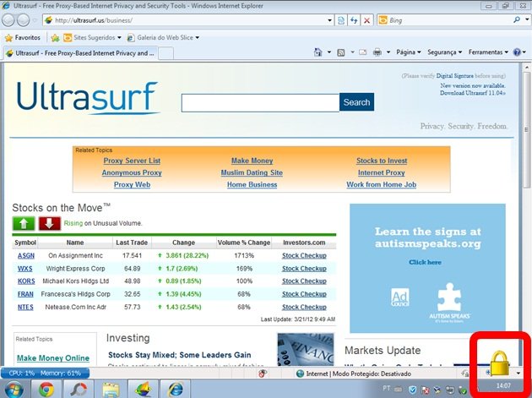Click the browser Back arrow button
The height and width of the screenshot is (398, 532).
(x=8, y=20)
